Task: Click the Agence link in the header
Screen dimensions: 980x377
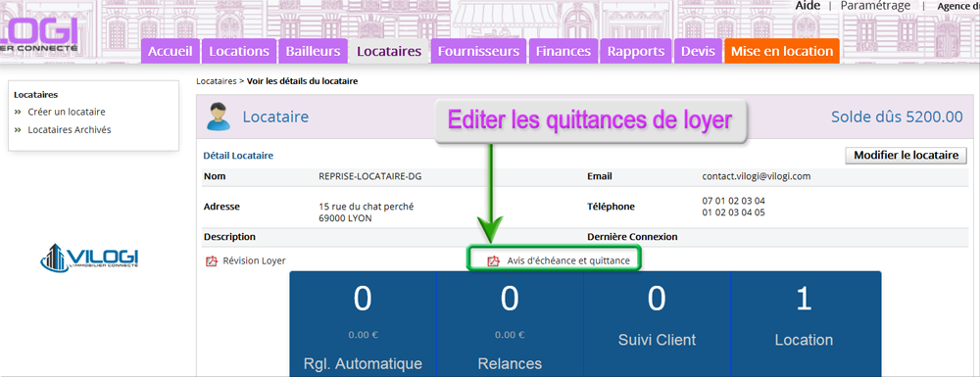Action: pyautogui.click(x=957, y=6)
